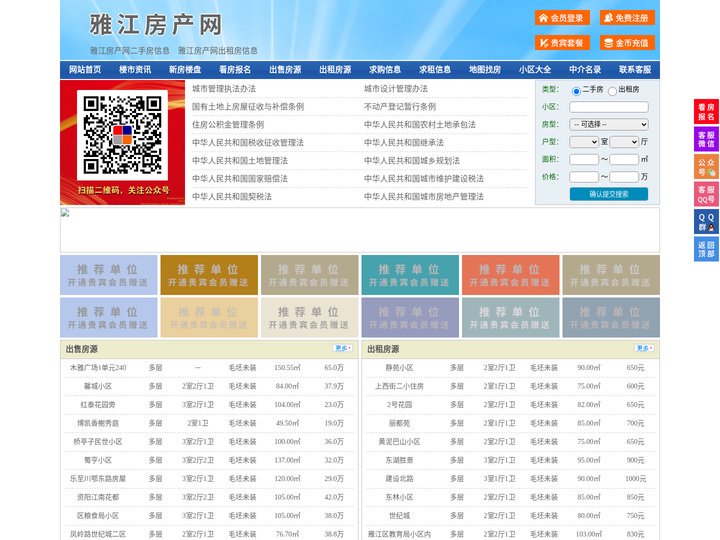Click 雅江房产网出租房信息 header link
The image size is (720, 540).
218,51
